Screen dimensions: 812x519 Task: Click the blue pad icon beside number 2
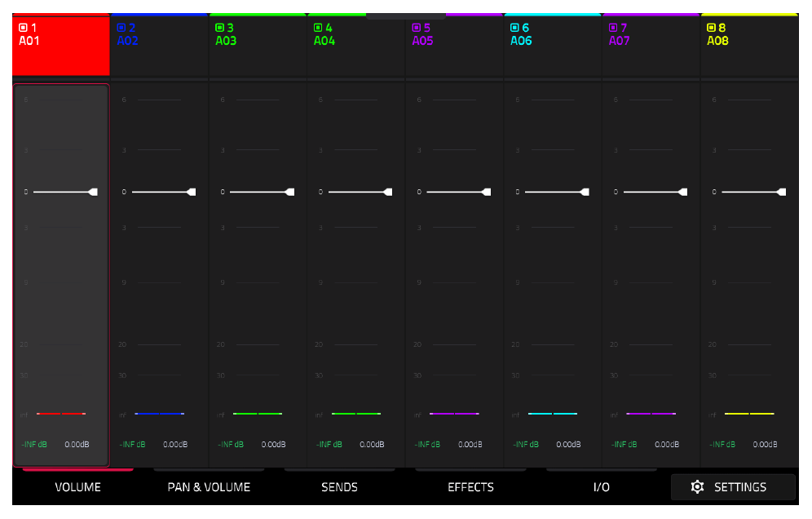[x=121, y=28]
